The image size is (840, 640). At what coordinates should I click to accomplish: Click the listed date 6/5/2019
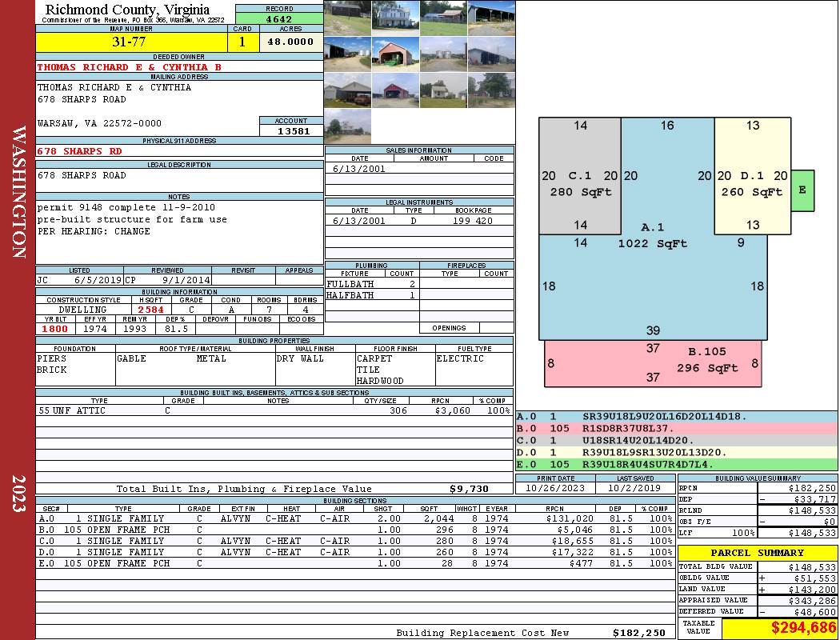98,279
